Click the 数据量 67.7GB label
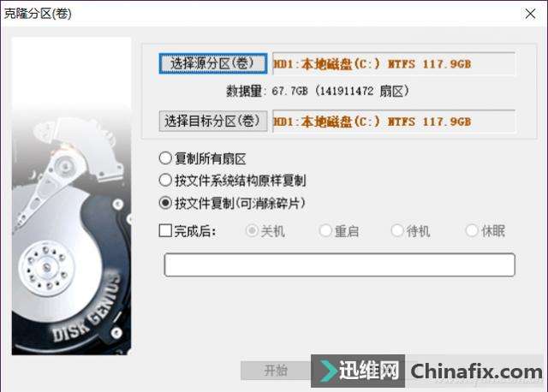 coord(318,92)
